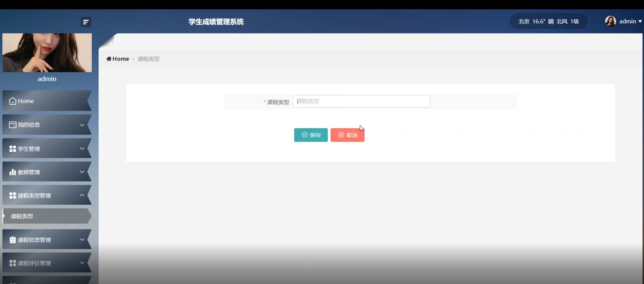Click the 课程类型管理 grid icon
This screenshot has height=284, width=644.
click(13, 195)
